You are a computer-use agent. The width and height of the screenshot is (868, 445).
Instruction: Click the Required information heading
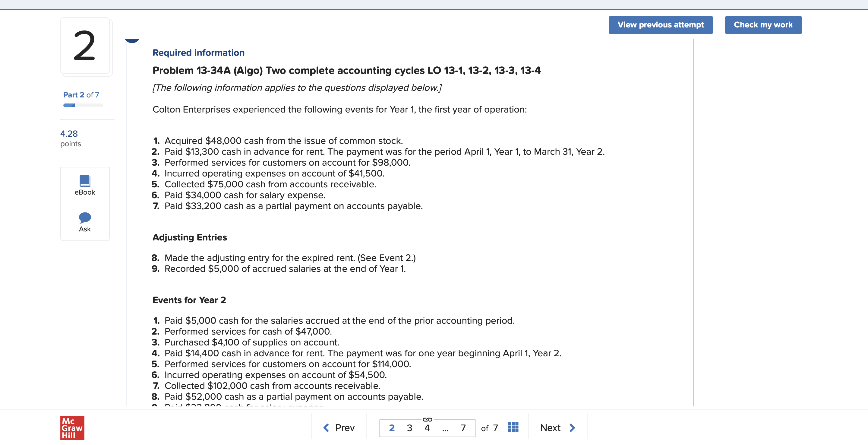tap(198, 52)
